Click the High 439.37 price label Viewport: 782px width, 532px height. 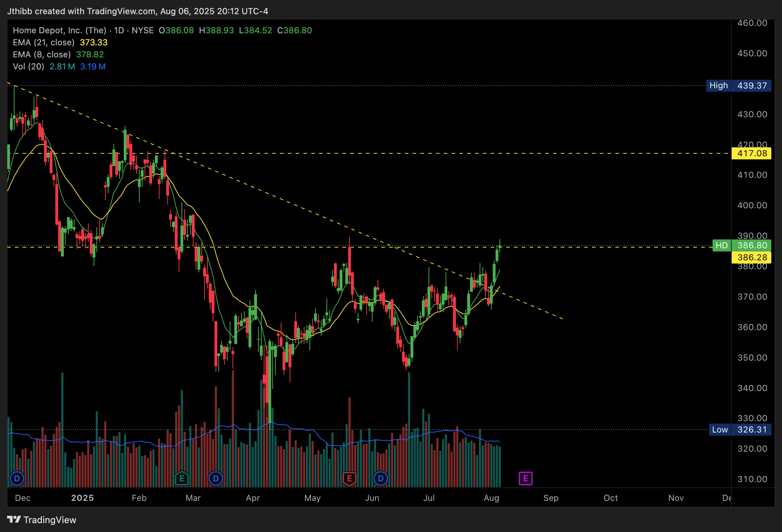(738, 86)
